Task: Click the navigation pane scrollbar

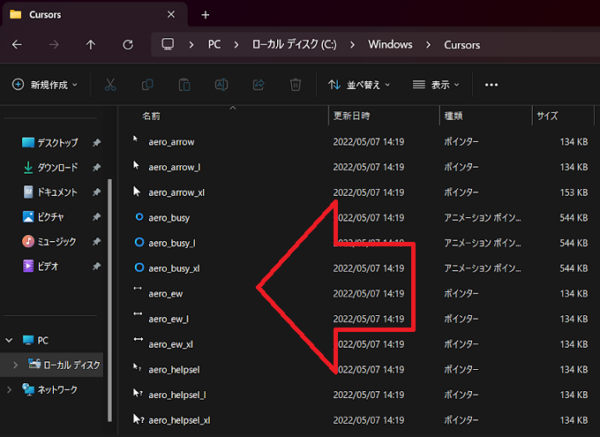Action: tap(110, 300)
